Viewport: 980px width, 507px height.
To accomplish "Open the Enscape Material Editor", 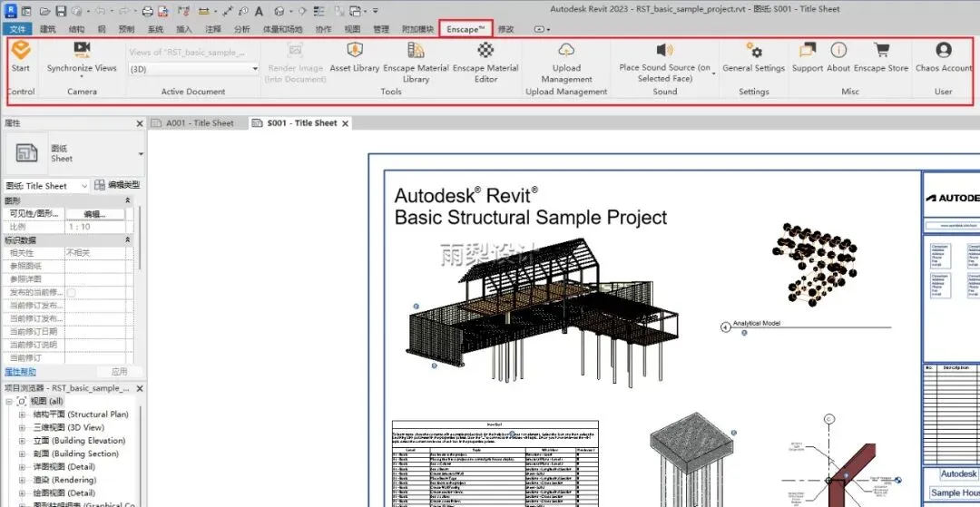I will pyautogui.click(x=485, y=49).
